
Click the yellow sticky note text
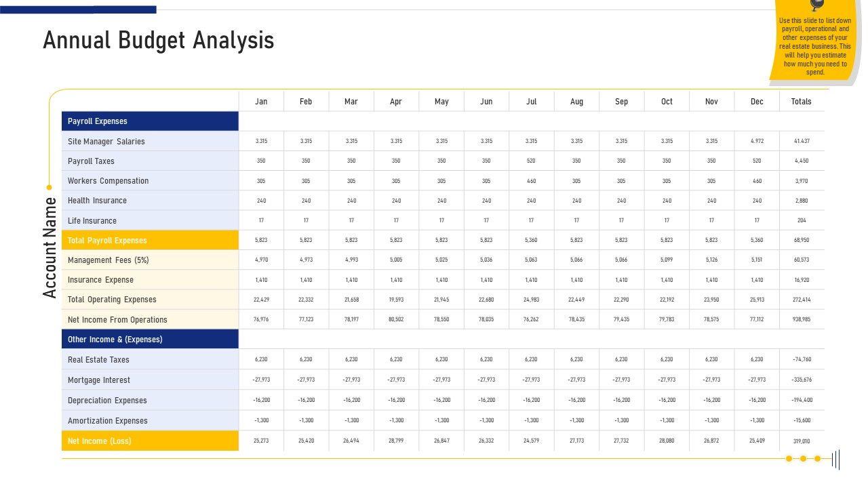(815, 46)
